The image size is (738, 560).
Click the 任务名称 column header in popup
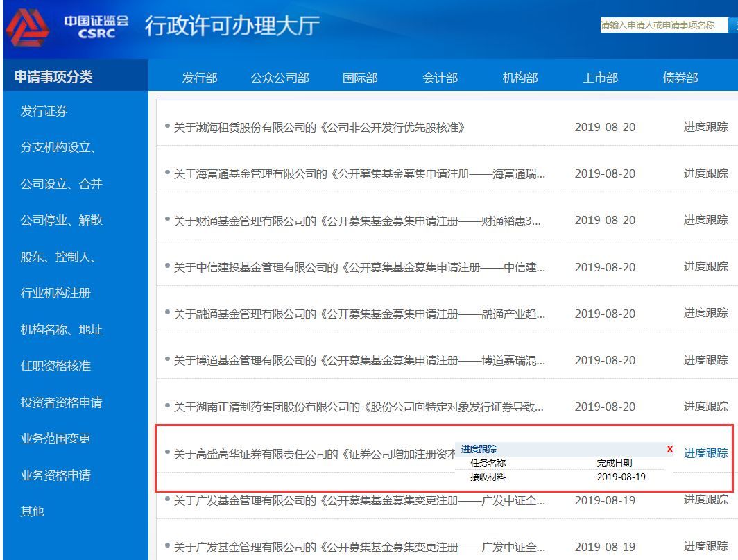[x=488, y=463]
